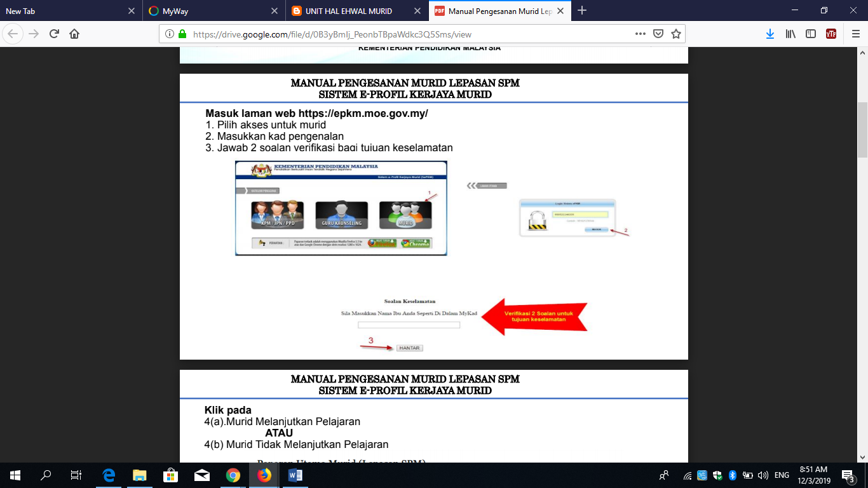
Task: Switch the ENG input language indicator
Action: [x=782, y=475]
